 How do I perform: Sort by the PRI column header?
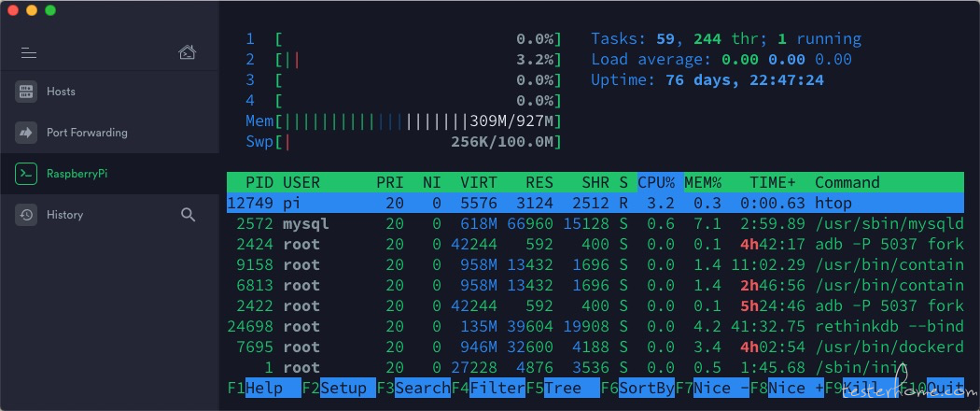(390, 182)
